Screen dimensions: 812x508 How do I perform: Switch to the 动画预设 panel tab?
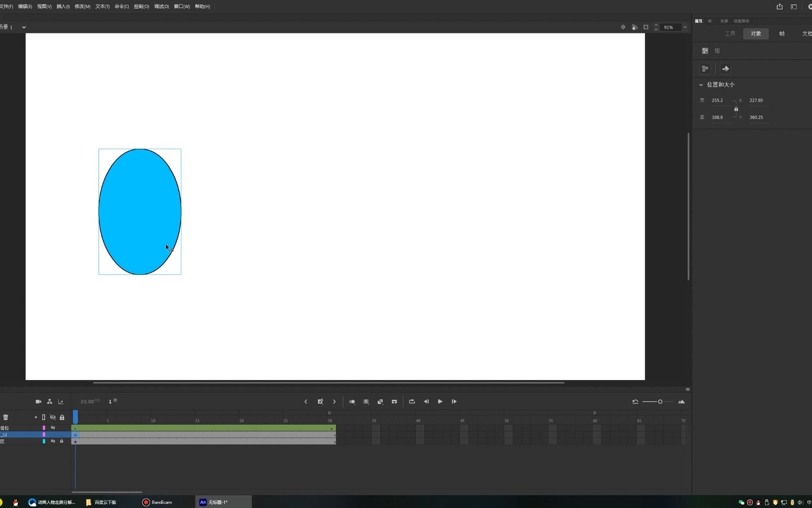tap(742, 21)
